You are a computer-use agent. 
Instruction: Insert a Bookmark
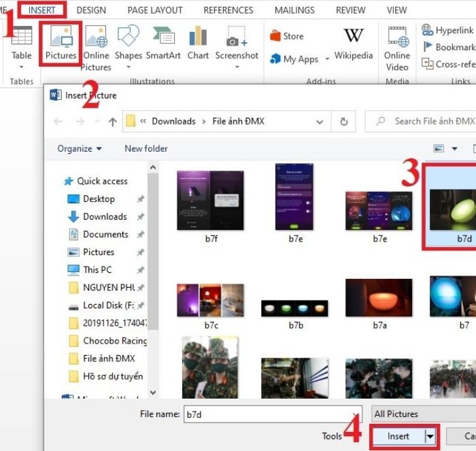tap(449, 47)
